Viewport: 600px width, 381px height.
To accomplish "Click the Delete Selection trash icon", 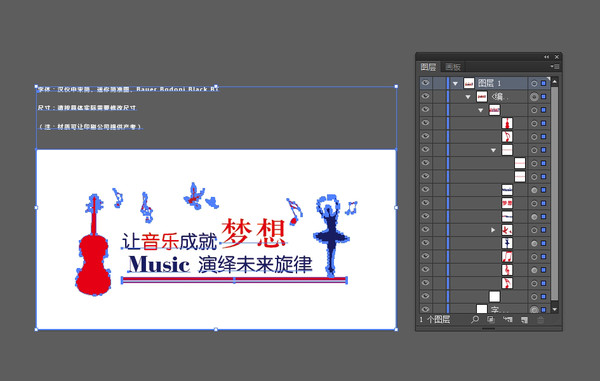I will coord(540,319).
